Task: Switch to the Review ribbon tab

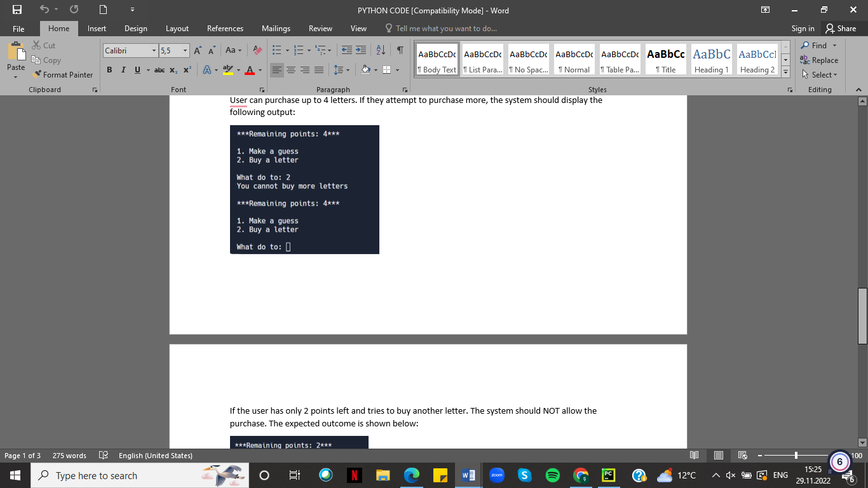Action: click(320, 28)
